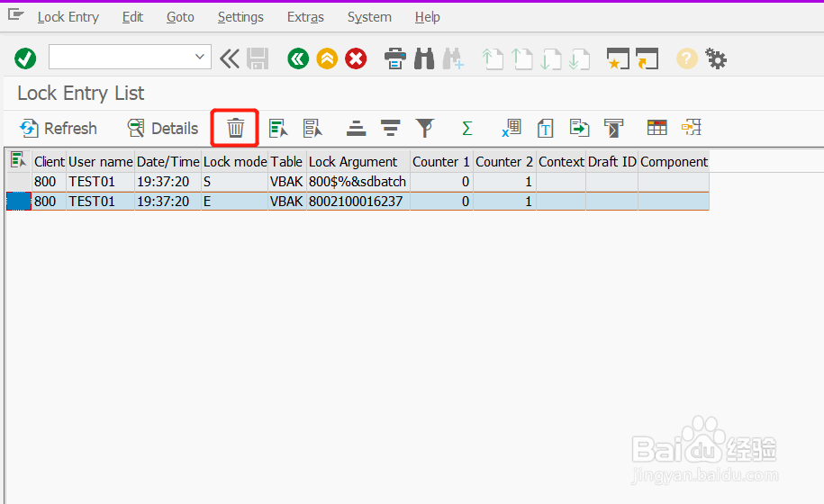Viewport: 824px width, 504px height.
Task: Click the Next Page icon
Action: click(550, 58)
